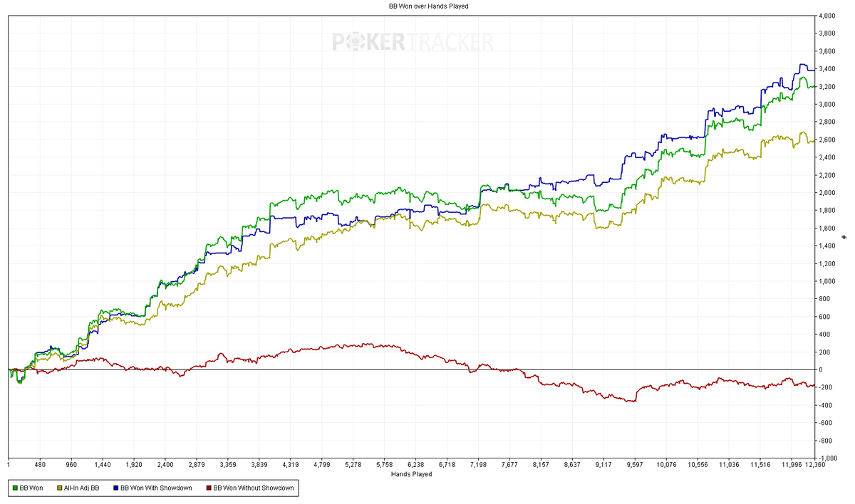Click the x-axis tick label '7,198'
The width and height of the screenshot is (855, 504).
click(479, 465)
